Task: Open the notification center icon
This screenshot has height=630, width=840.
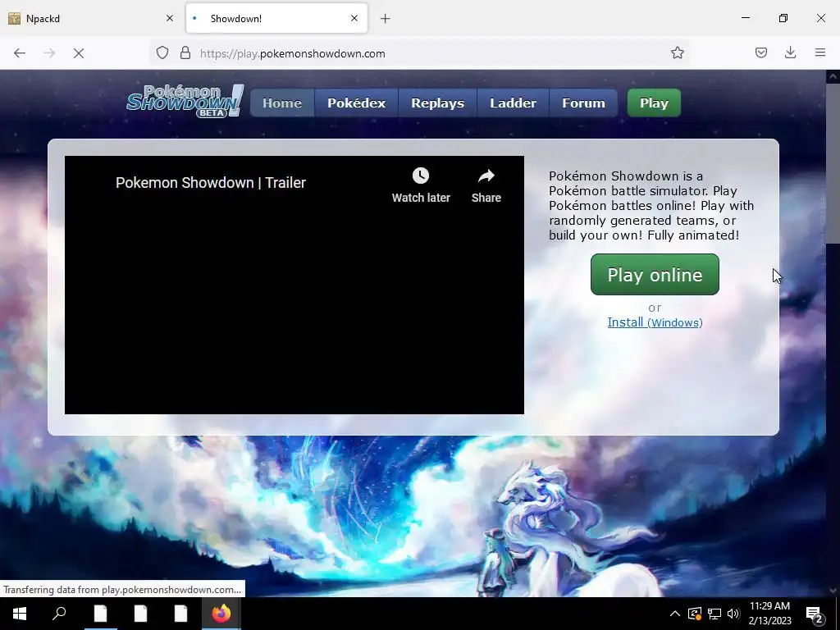Action: click(x=815, y=614)
